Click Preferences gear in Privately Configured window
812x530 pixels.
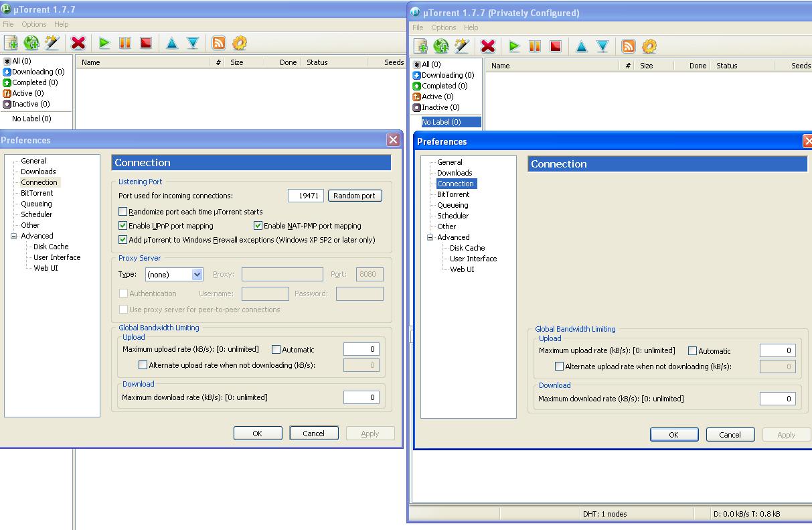point(649,46)
